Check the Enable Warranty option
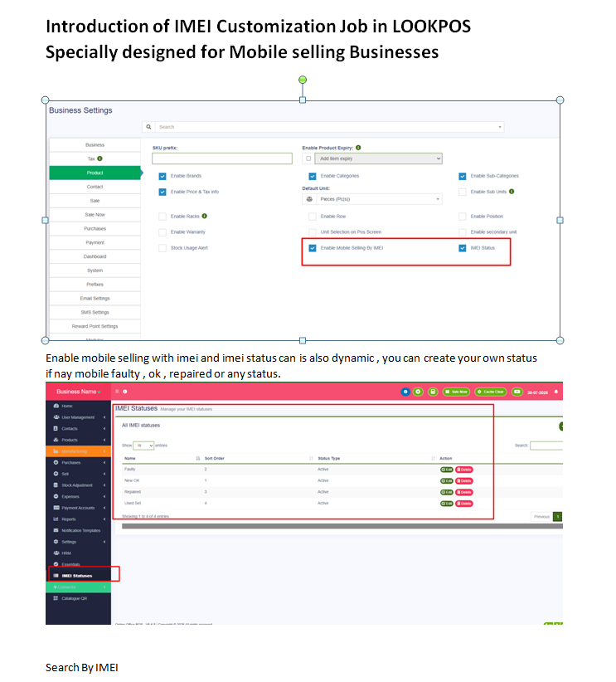Viewport: 616px width, 682px height. tap(162, 231)
